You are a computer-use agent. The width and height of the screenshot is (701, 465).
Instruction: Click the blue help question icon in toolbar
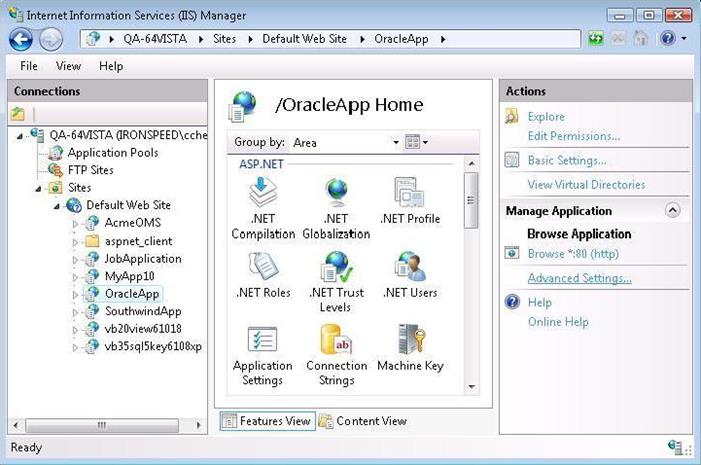pyautogui.click(x=667, y=38)
